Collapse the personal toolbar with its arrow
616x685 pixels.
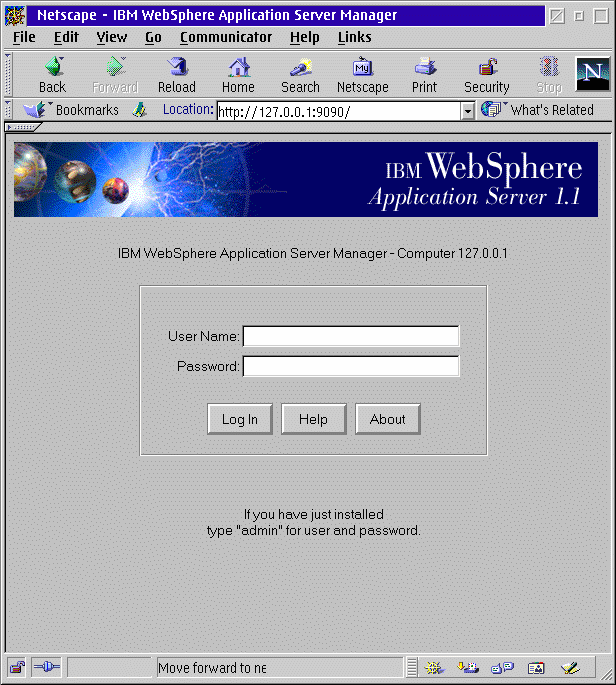point(23,127)
